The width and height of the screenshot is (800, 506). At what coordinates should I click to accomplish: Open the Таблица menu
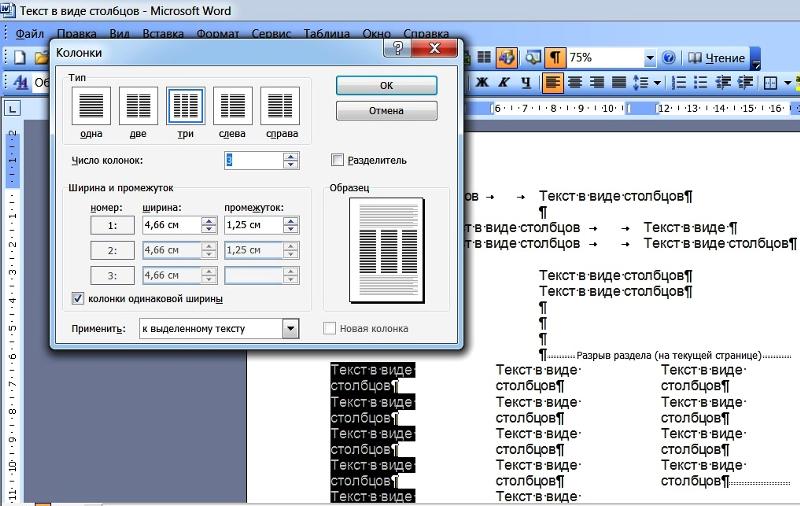[x=327, y=34]
